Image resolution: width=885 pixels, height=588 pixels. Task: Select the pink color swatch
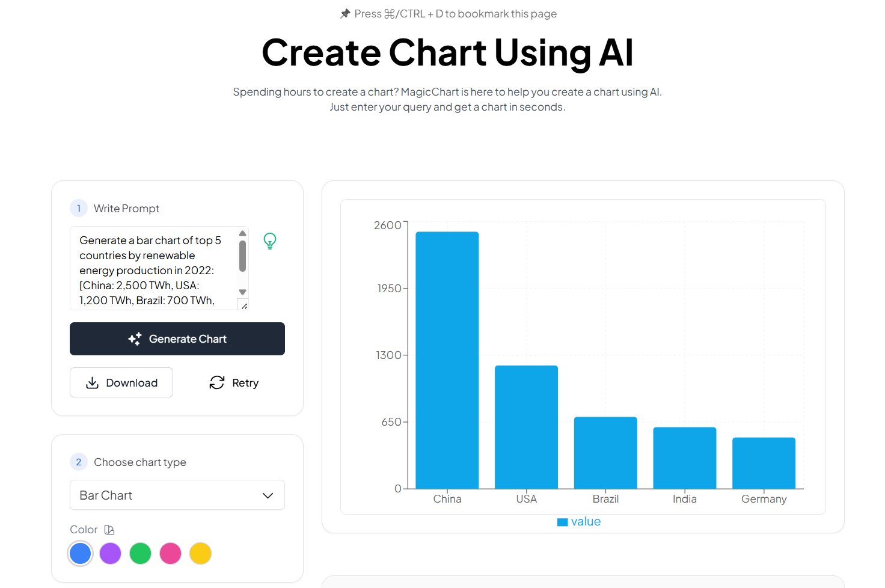pos(171,553)
